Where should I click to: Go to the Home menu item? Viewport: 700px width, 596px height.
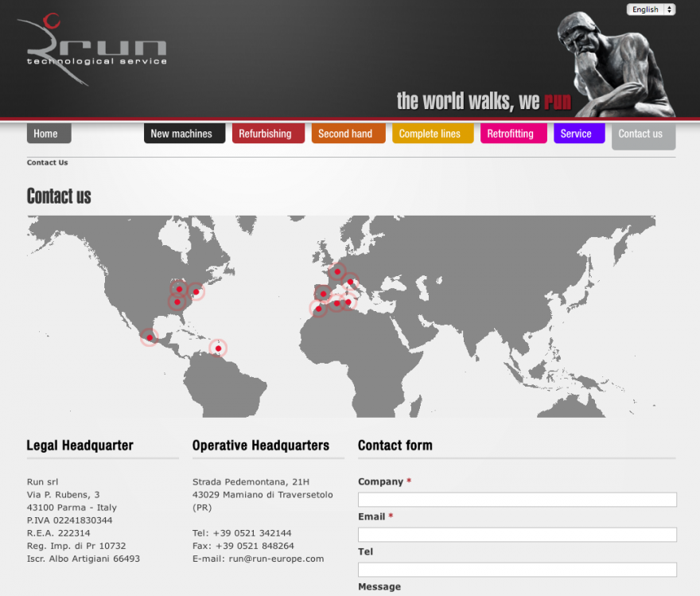(x=49, y=134)
